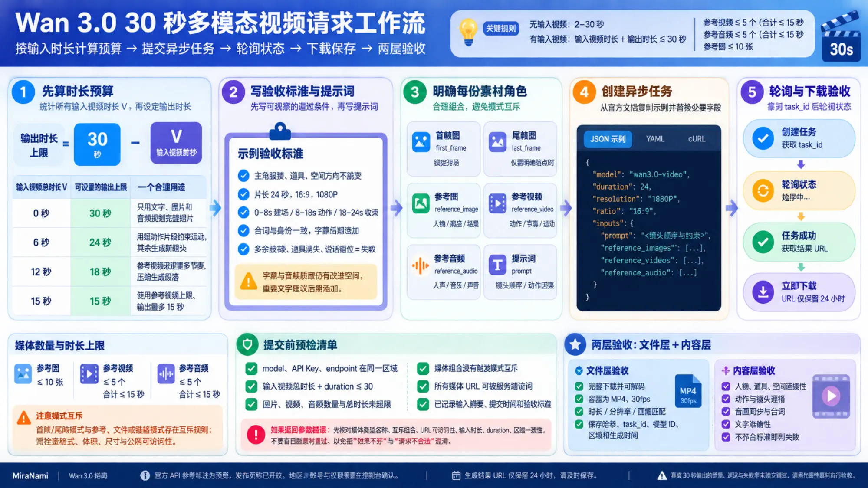Click the MP4 30fps file icon
Viewport: 868px width, 488px height.
688,391
